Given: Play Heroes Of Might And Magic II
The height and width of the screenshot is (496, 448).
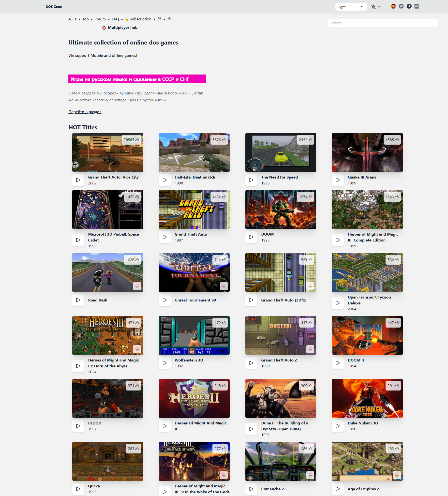Looking at the screenshot, I should (165, 426).
